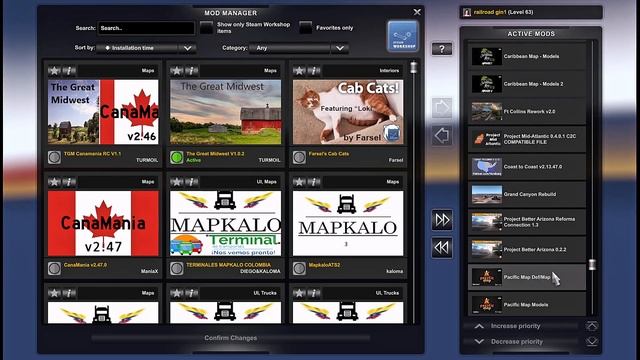Select Ft Collins Rework v2.0 active mod
The image size is (640, 360).
click(527, 111)
